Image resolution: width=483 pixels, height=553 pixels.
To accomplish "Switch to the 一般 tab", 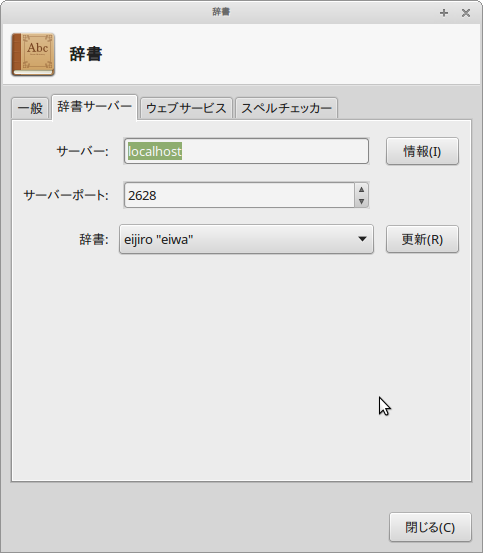I will tap(30, 108).
